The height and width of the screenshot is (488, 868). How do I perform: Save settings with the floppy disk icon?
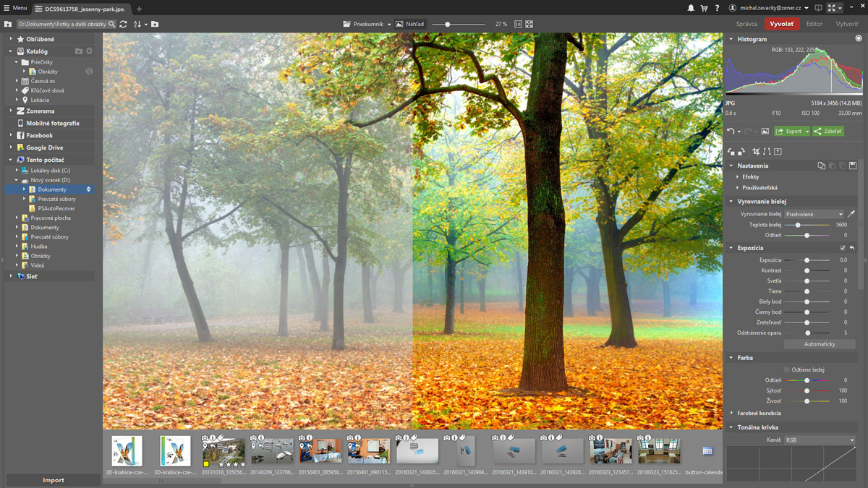tap(853, 166)
